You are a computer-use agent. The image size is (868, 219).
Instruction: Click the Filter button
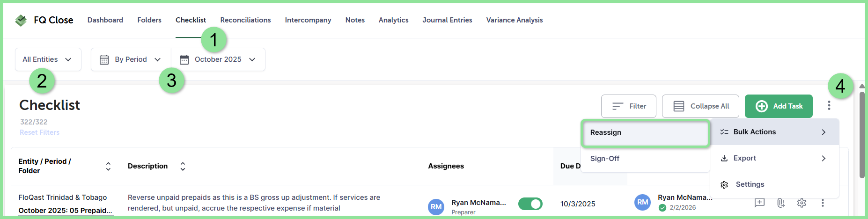[x=629, y=106]
